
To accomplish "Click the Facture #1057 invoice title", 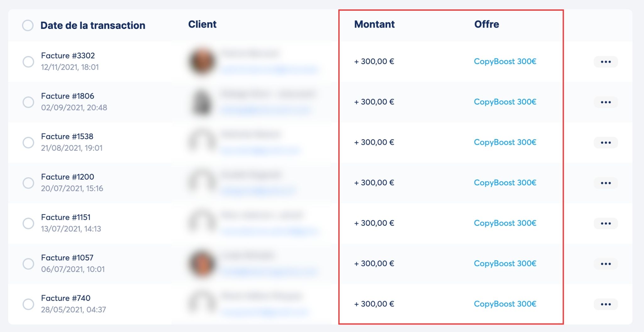I will [67, 258].
